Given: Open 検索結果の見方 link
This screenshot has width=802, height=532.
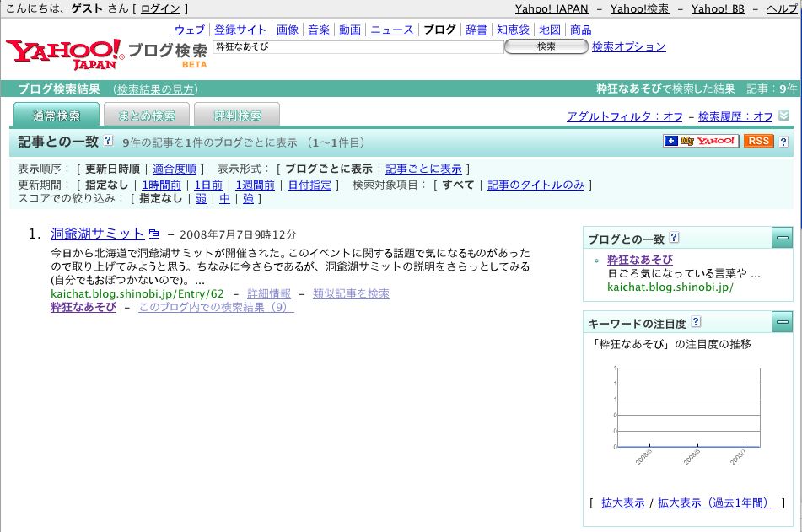Looking at the screenshot, I should pos(155,89).
